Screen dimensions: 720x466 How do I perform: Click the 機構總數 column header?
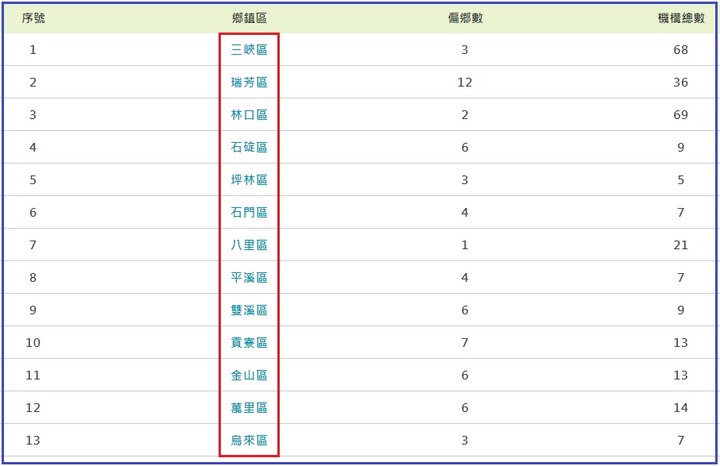[x=681, y=18]
